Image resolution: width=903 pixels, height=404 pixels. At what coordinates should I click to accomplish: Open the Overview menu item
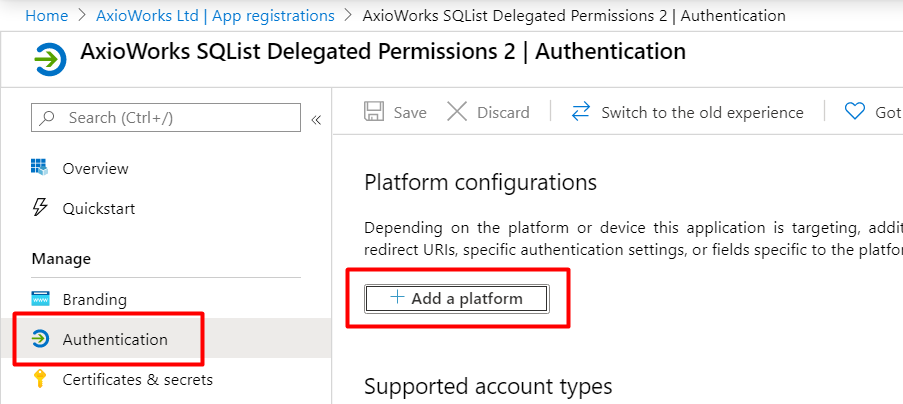(x=95, y=169)
